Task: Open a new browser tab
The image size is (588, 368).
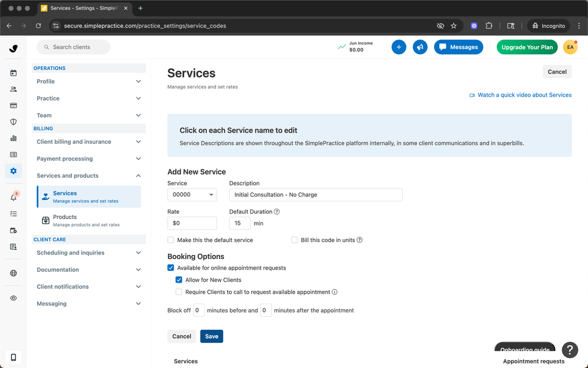Action: [141, 8]
